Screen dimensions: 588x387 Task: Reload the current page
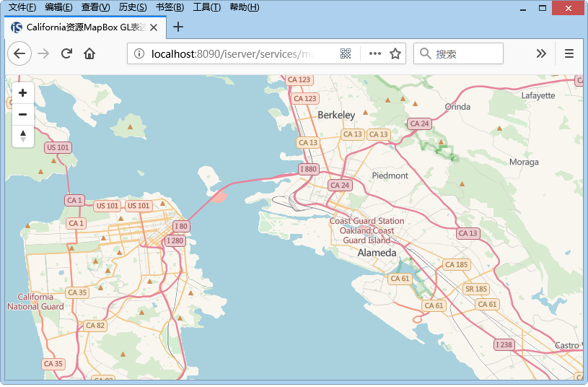(66, 53)
